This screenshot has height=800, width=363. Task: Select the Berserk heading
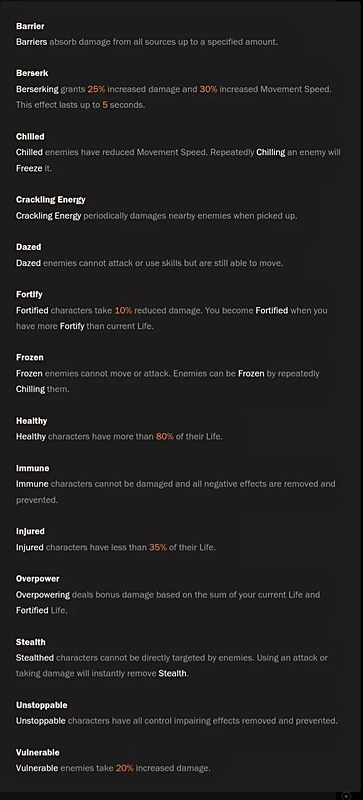32,73
